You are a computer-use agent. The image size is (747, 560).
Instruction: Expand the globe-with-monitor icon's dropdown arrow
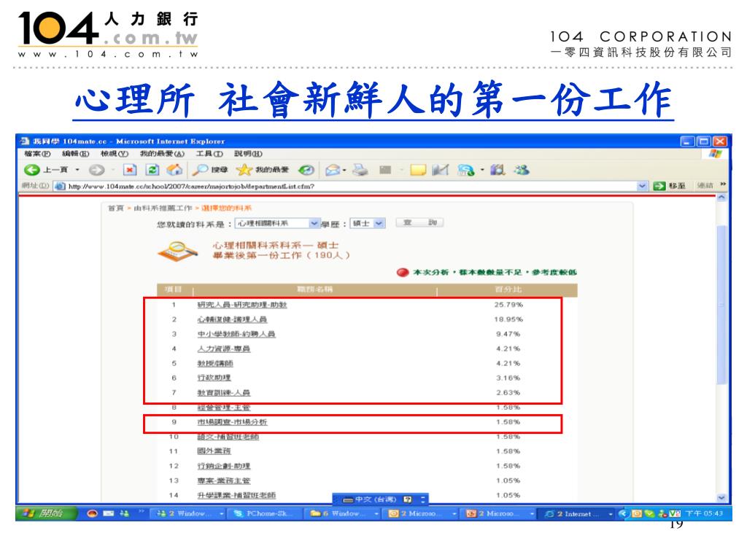[482, 170]
